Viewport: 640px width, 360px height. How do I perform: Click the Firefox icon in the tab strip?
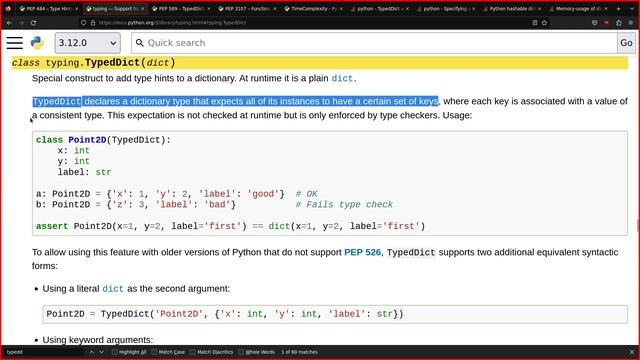[8, 8]
